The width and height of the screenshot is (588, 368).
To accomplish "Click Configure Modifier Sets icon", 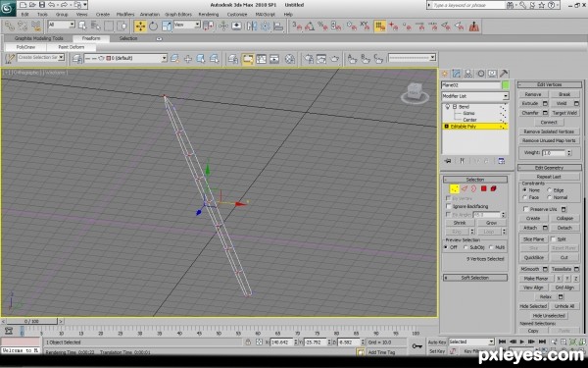I will tap(502, 161).
